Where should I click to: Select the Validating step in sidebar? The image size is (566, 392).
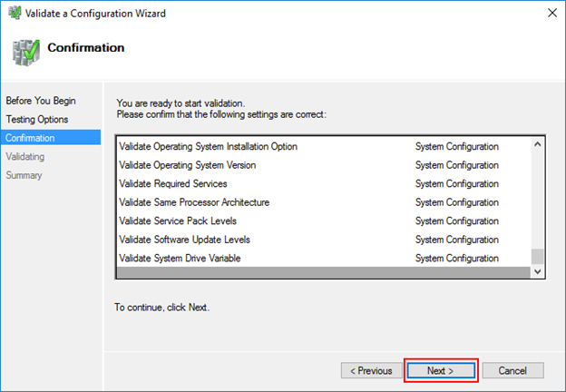[x=24, y=157]
